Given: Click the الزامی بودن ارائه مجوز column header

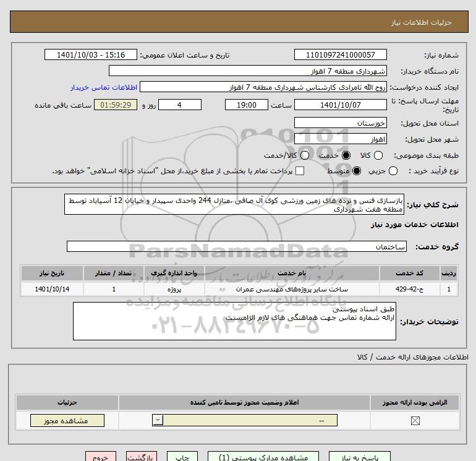Looking at the screenshot, I should pos(415,402).
